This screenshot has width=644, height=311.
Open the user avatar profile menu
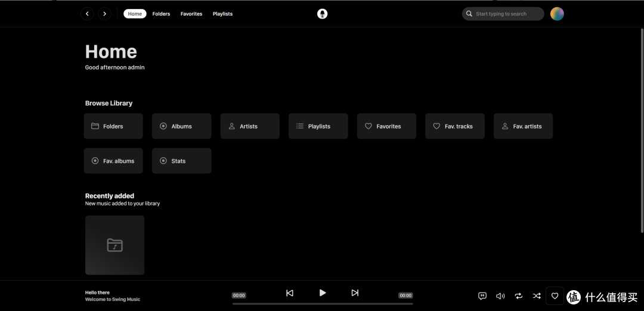(x=557, y=14)
